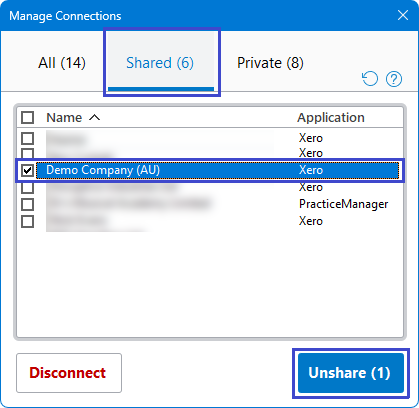This screenshot has width=419, height=408.
Task: Uncheck the Demo Company (AU) checkbox
Action: pos(27,170)
